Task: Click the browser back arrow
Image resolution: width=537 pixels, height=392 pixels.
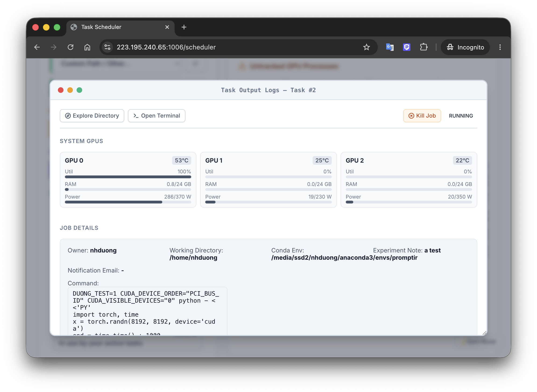Action: click(37, 47)
